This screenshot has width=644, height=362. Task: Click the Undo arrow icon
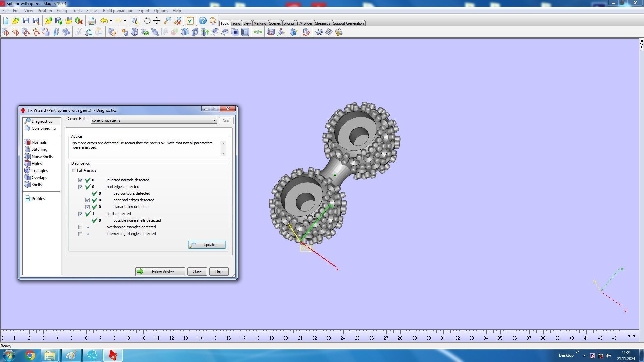click(x=104, y=21)
